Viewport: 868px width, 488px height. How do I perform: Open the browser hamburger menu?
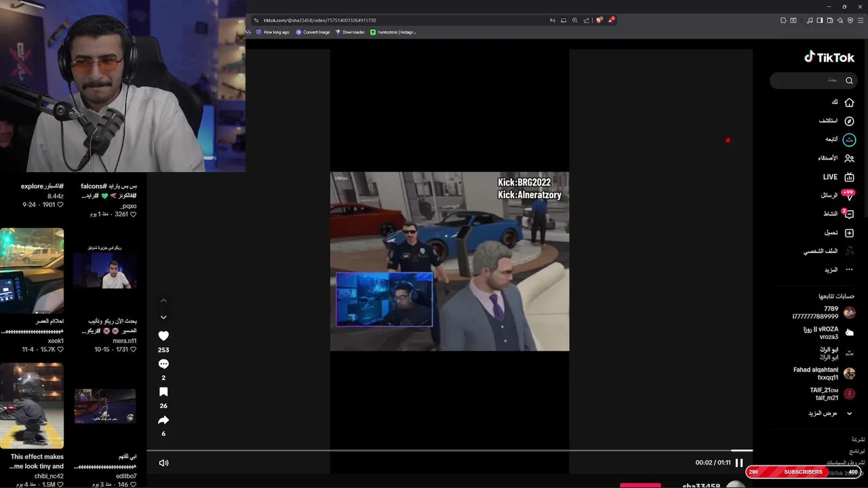pyautogui.click(x=861, y=20)
